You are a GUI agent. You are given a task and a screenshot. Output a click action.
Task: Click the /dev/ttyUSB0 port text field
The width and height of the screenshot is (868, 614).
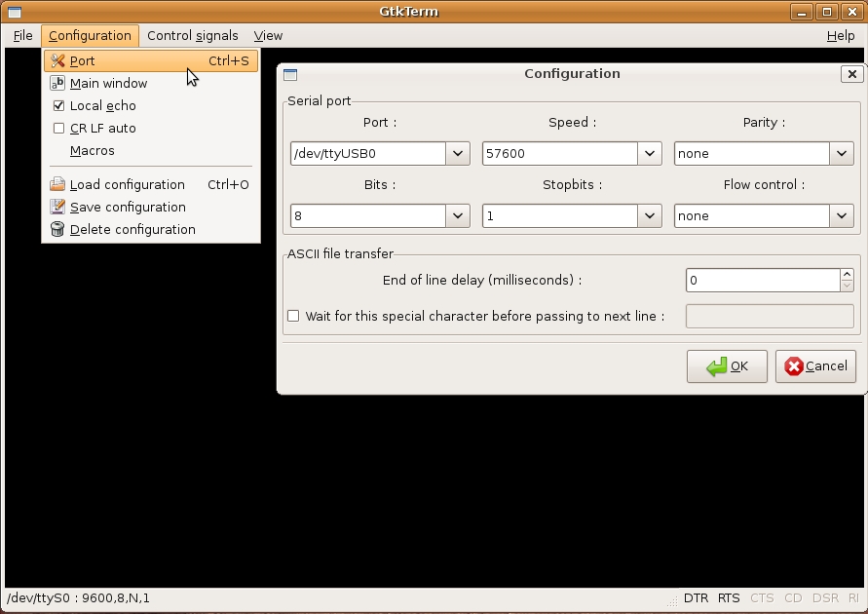click(367, 154)
